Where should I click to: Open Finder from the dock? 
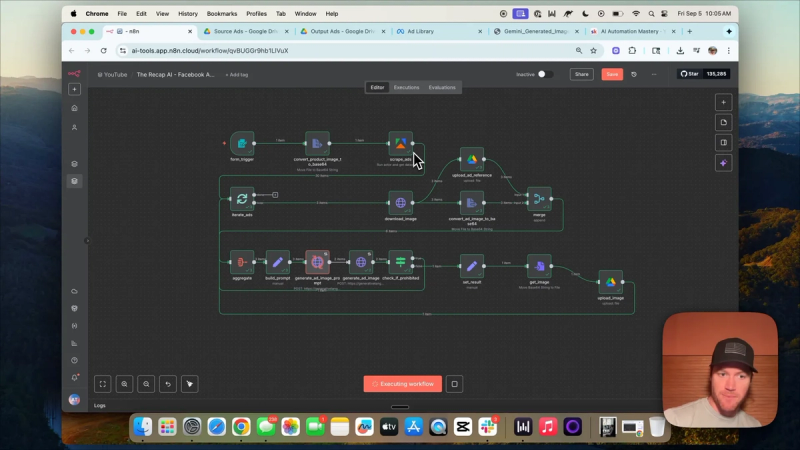[143, 427]
